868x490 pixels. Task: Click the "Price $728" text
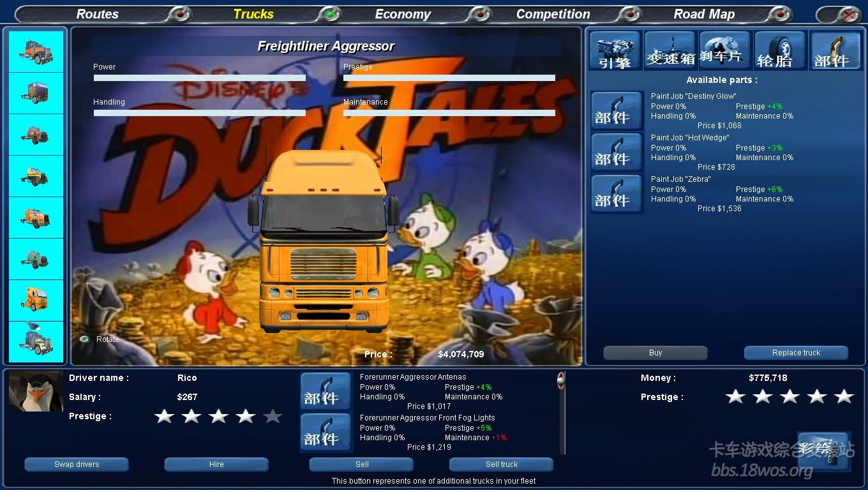716,167
